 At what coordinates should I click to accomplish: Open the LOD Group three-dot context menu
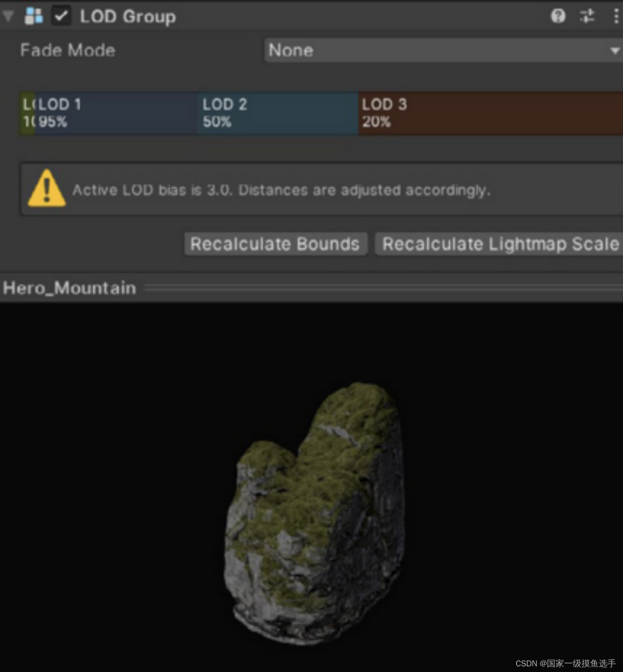point(616,16)
